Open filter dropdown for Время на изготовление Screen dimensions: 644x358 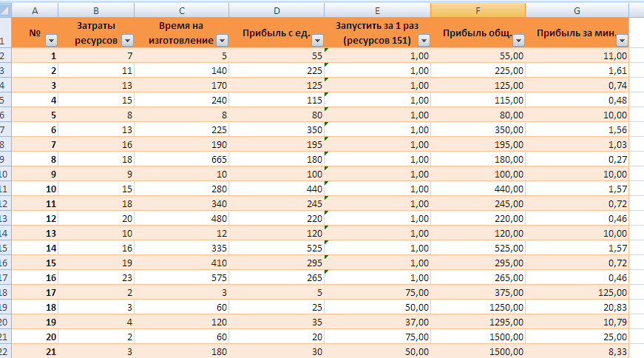223,40
